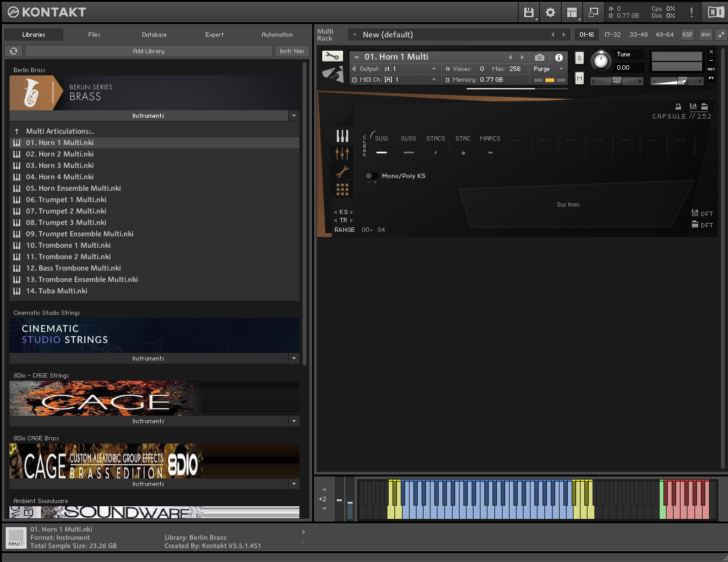Click the CAPSULE save preset icon
Image resolution: width=728 pixels, height=562 pixels.
click(x=693, y=106)
